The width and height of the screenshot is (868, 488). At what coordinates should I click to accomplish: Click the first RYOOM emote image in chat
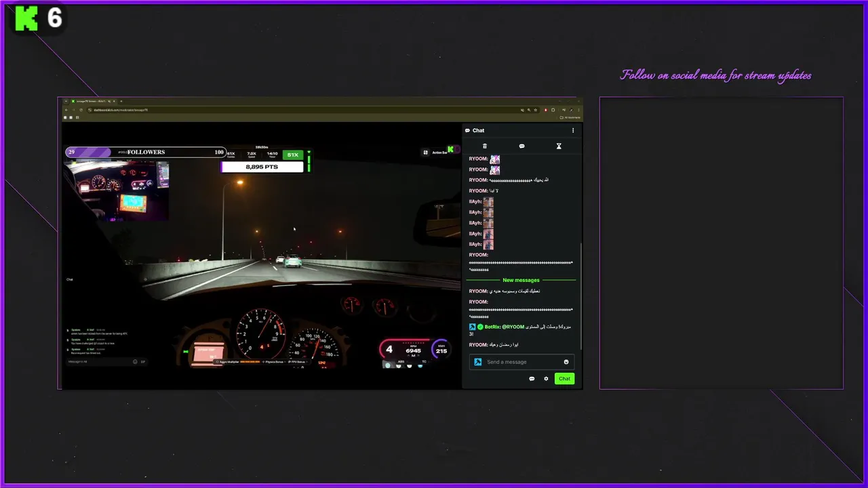[495, 159]
